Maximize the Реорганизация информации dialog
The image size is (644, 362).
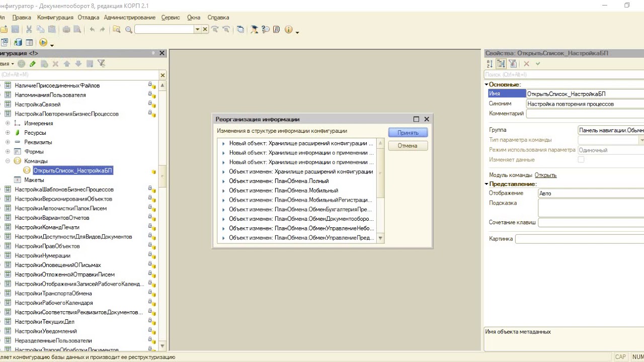[416, 119]
